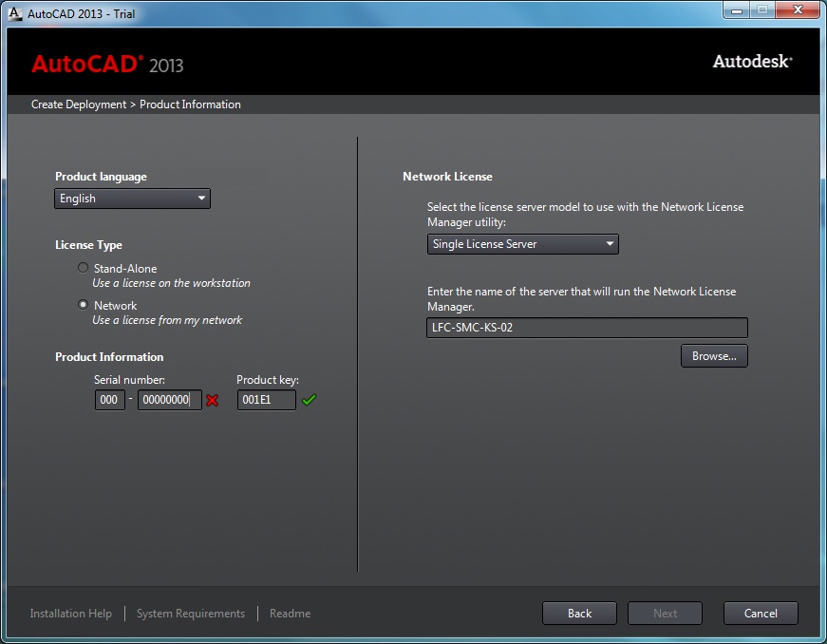Open the Installation Help link
Viewport: 827px width, 644px height.
[70, 614]
